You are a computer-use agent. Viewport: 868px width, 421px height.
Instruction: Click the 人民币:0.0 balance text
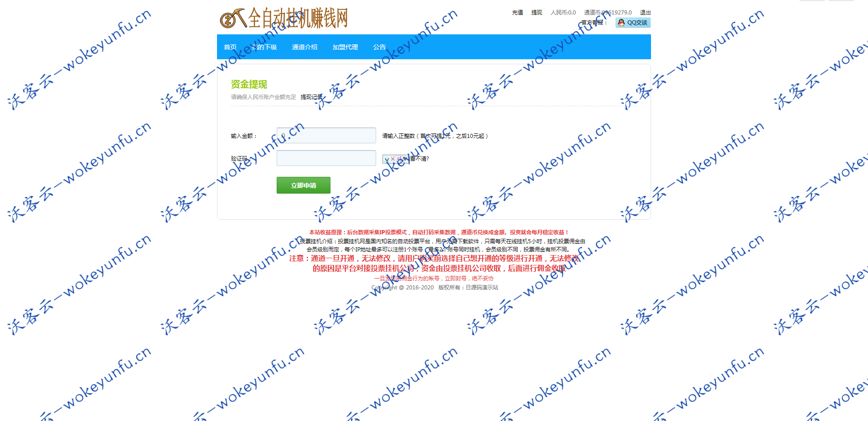pyautogui.click(x=563, y=13)
